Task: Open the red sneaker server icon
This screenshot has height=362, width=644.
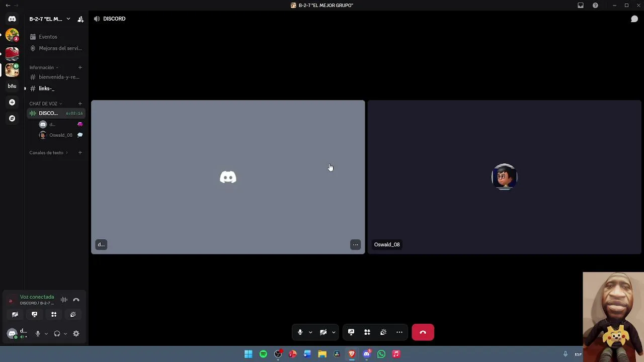Action: click(12, 53)
